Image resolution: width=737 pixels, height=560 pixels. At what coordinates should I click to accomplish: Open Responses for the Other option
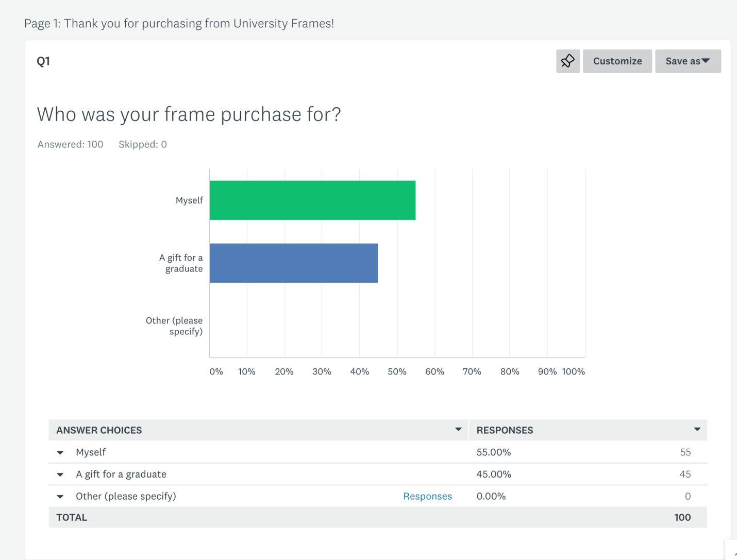pos(427,496)
